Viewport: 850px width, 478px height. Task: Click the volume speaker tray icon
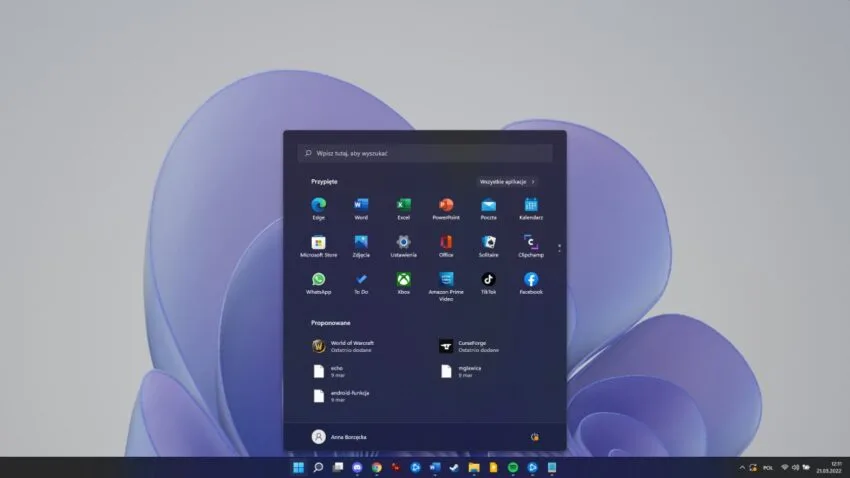point(795,467)
